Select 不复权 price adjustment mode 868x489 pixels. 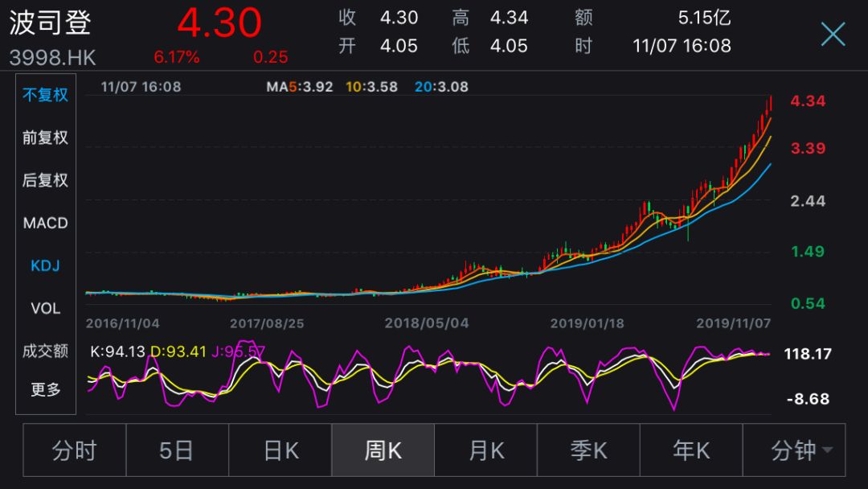tap(45, 95)
